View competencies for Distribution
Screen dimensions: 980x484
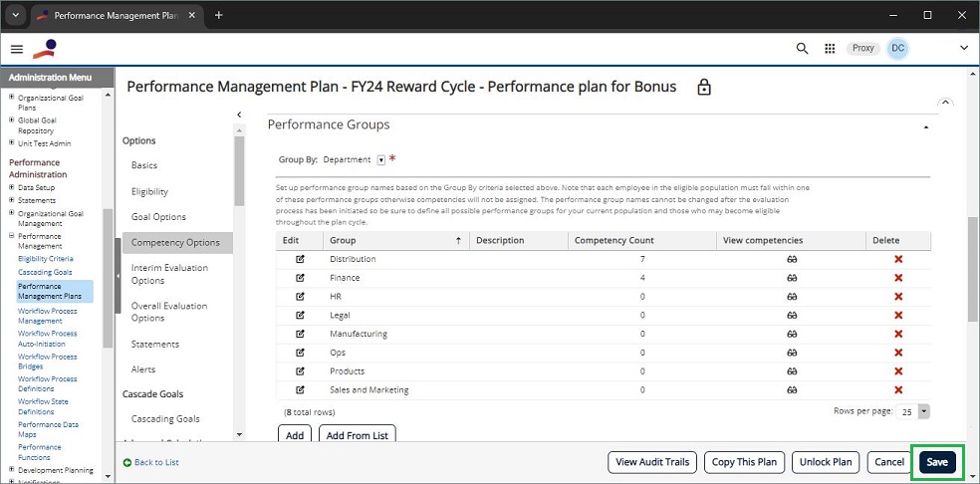[x=791, y=259]
